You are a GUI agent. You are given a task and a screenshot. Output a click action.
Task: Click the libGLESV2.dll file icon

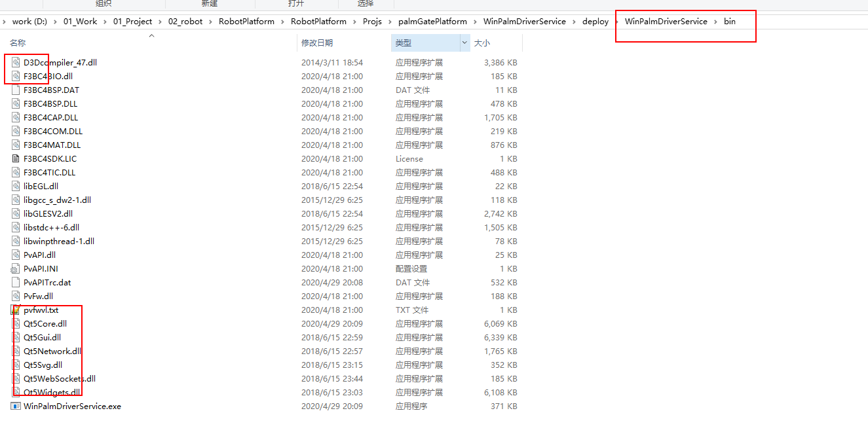click(16, 213)
